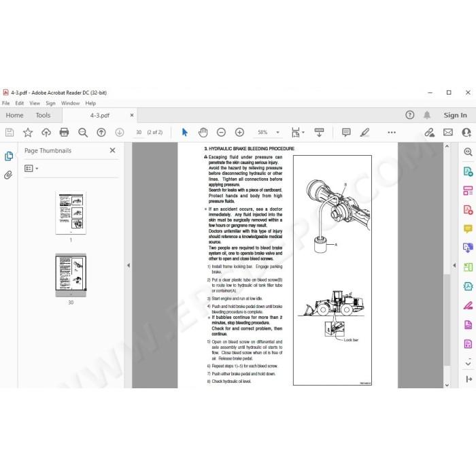Activate the Hand pan tool

pyautogui.click(x=203, y=133)
